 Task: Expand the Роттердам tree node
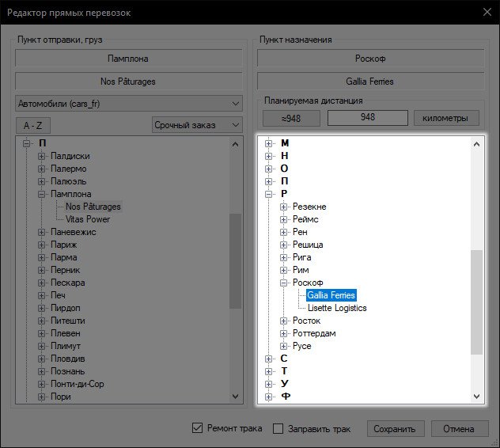(284, 333)
